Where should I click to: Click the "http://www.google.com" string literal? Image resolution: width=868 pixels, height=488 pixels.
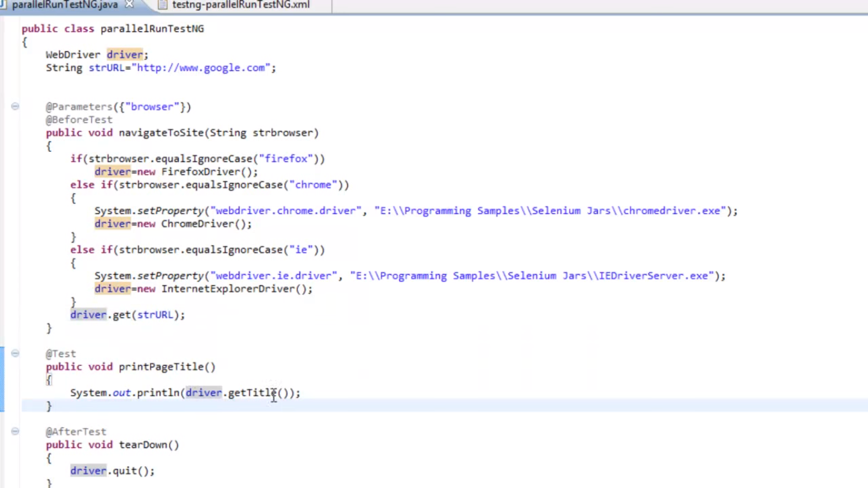click(x=201, y=68)
